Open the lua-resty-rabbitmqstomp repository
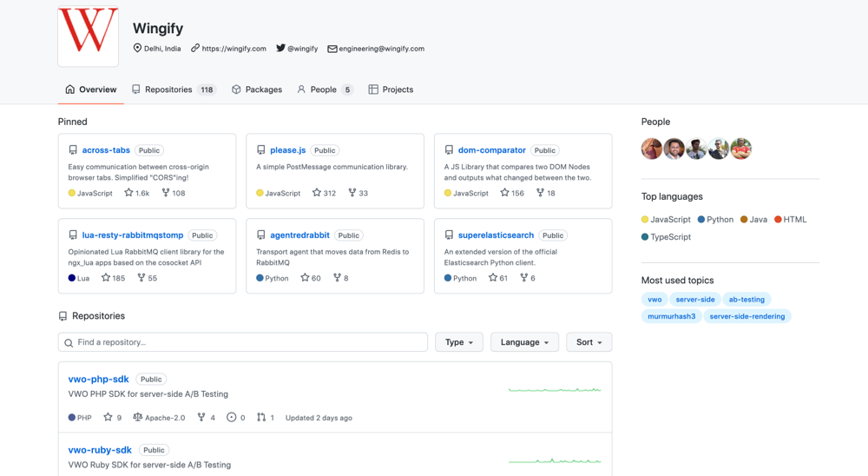The width and height of the screenshot is (868, 476). pos(132,235)
